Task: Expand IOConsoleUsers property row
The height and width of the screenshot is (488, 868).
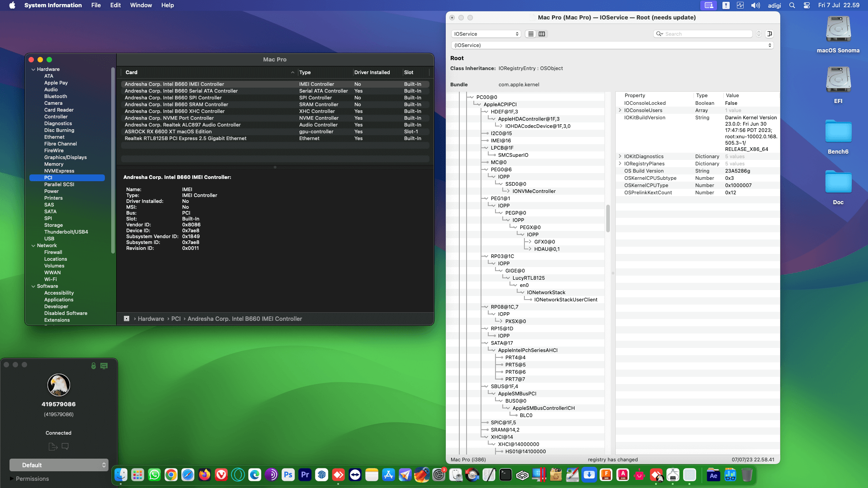Action: [620, 110]
